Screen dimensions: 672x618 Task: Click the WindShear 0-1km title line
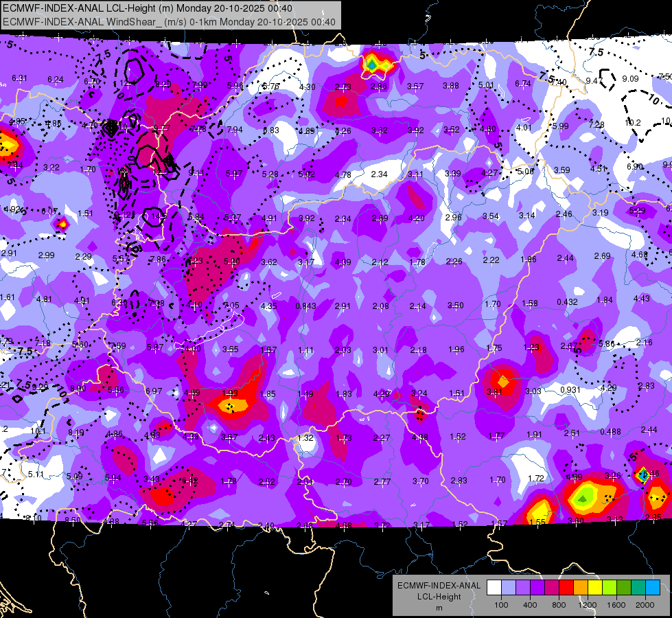169,22
